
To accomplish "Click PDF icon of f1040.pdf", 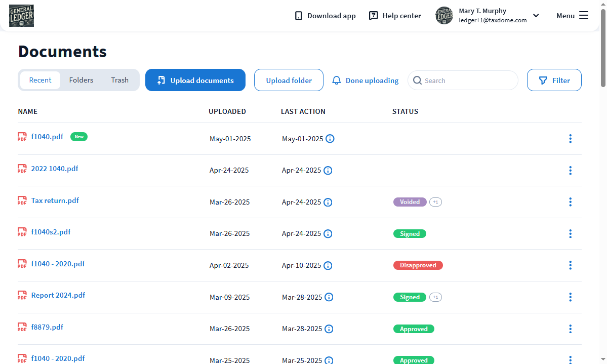I will (22, 137).
